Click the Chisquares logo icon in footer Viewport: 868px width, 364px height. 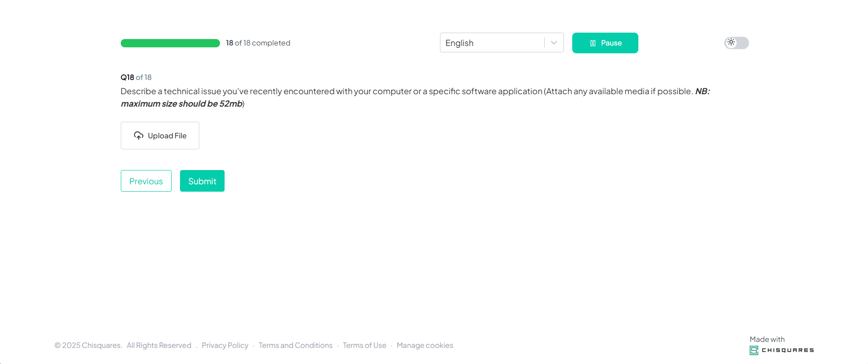tap(754, 351)
